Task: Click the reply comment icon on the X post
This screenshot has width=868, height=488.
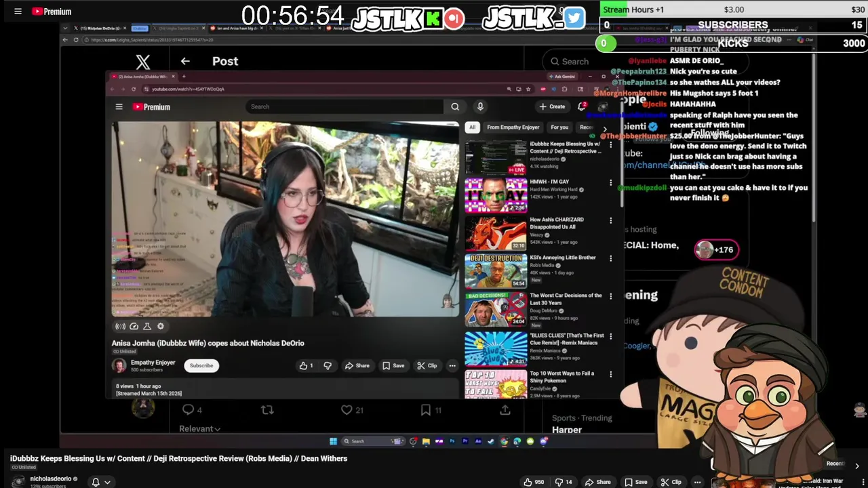Action: 189,409
